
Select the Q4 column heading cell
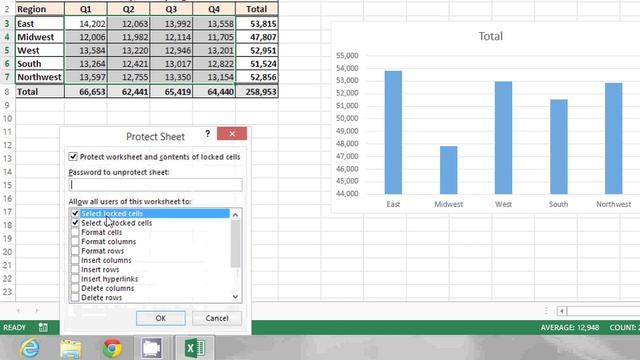(214, 9)
